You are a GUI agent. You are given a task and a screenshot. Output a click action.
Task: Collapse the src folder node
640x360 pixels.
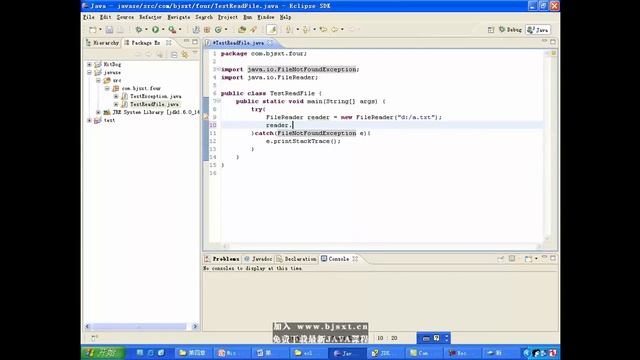(98, 80)
